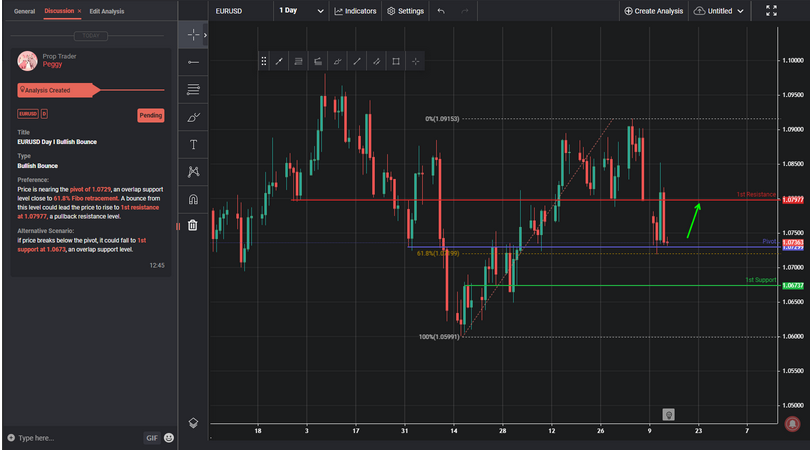Click the lightbulb idea marker on chart
811x451 pixels.
click(x=668, y=414)
